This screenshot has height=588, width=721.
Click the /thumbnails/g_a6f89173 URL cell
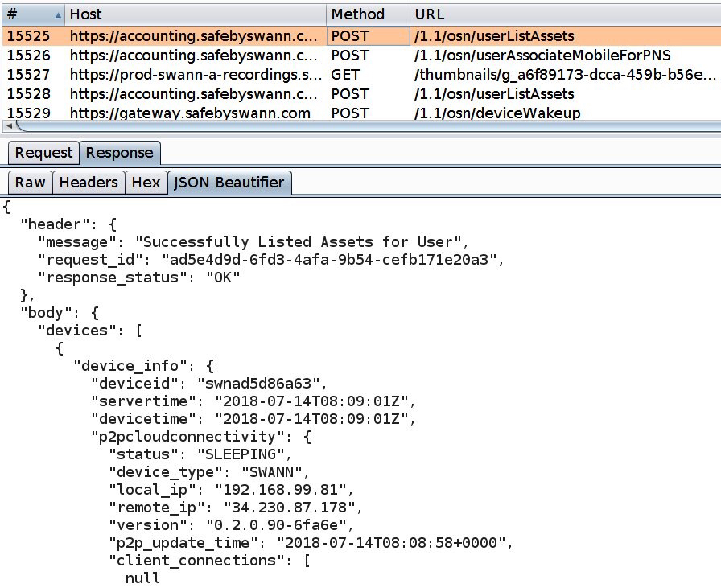[x=565, y=75]
